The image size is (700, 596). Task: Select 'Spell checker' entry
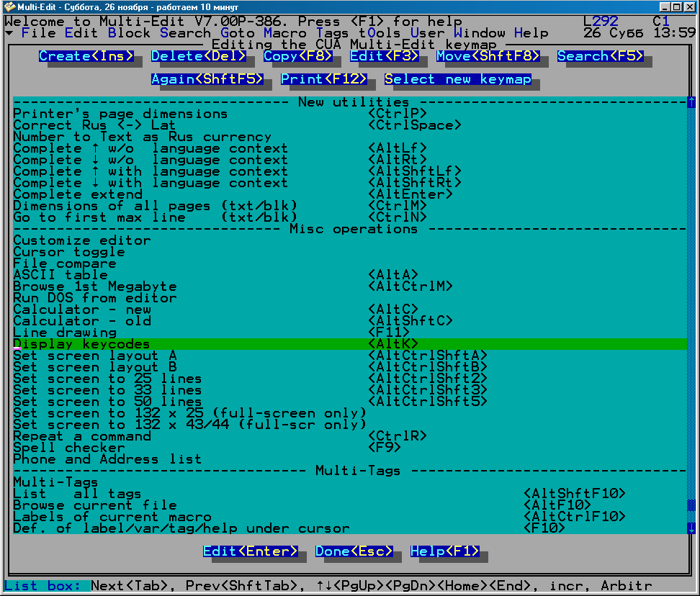pyautogui.click(x=350, y=448)
